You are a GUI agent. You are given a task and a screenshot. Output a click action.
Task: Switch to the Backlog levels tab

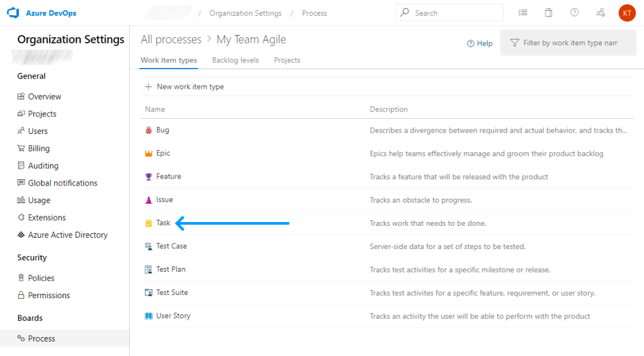[235, 60]
